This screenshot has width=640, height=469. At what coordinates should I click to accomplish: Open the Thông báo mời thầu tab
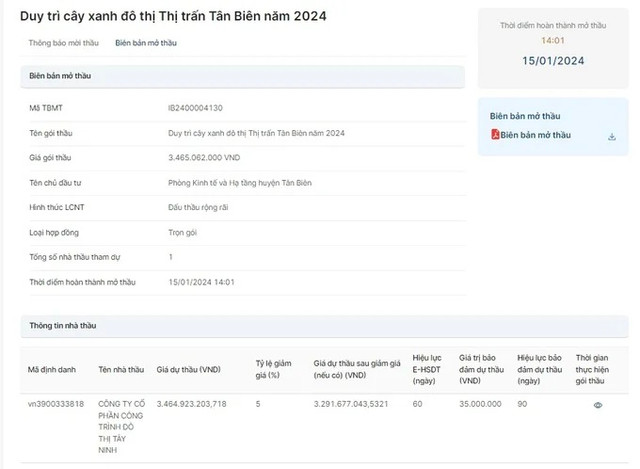click(x=63, y=43)
